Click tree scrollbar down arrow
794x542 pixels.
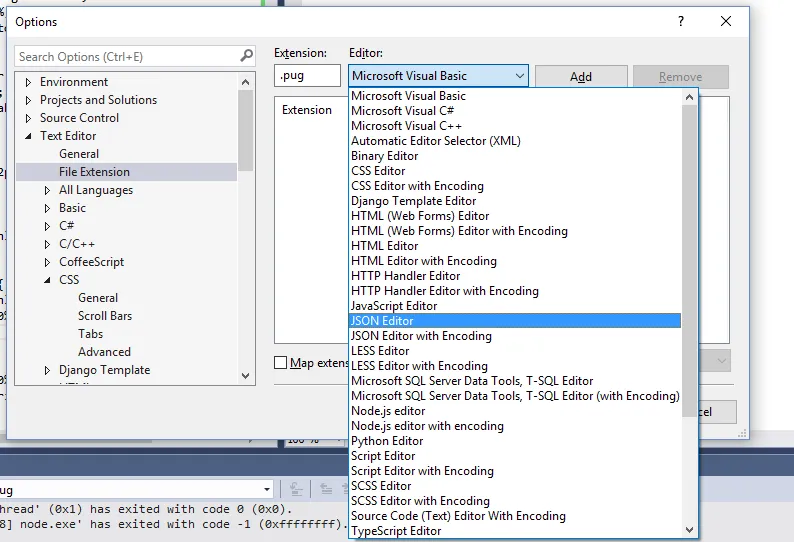point(246,376)
